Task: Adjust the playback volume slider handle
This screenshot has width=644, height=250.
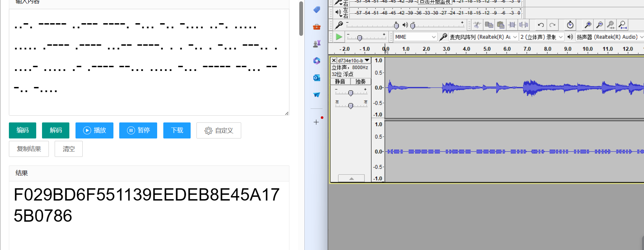Action: coord(412,26)
